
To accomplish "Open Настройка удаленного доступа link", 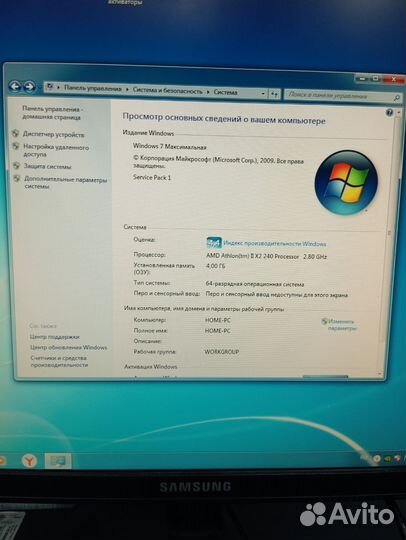I will pyautogui.click(x=56, y=151).
